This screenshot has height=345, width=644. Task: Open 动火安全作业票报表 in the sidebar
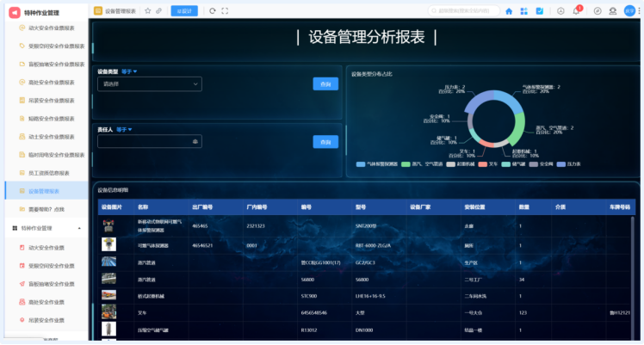click(52, 28)
